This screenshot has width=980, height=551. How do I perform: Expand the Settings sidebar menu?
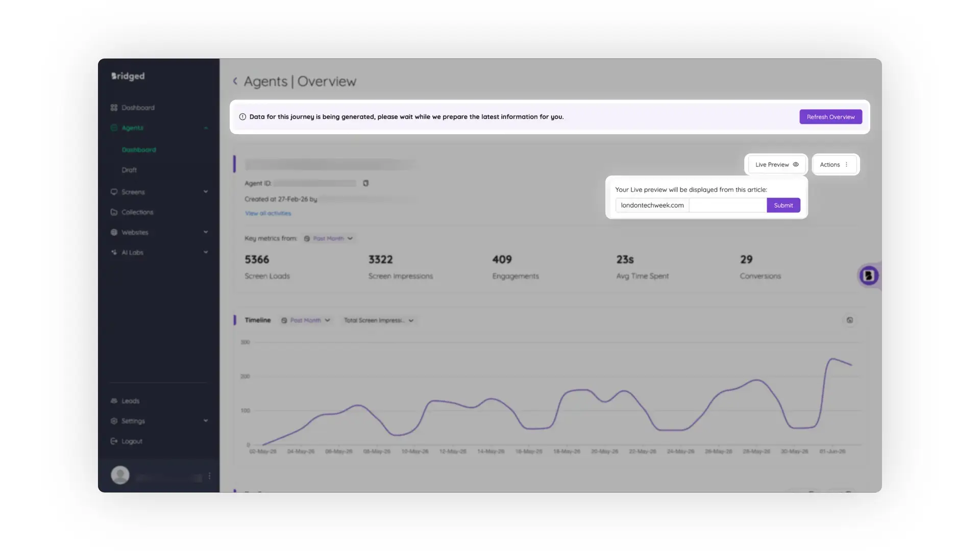[206, 421]
